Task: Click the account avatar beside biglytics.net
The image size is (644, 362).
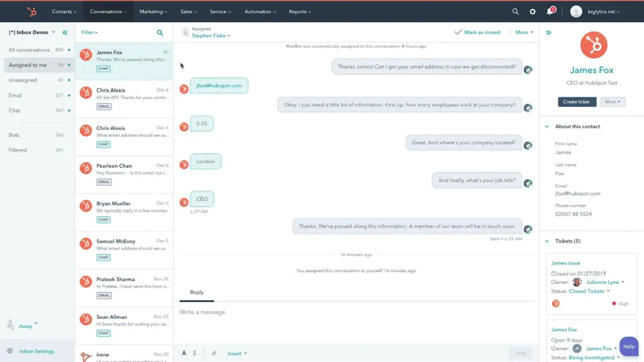Action: [x=576, y=11]
